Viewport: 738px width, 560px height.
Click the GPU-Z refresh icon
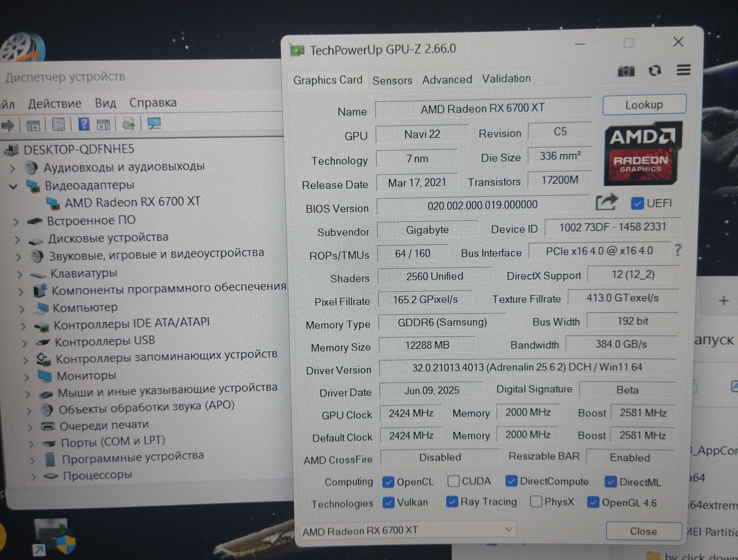tap(655, 71)
